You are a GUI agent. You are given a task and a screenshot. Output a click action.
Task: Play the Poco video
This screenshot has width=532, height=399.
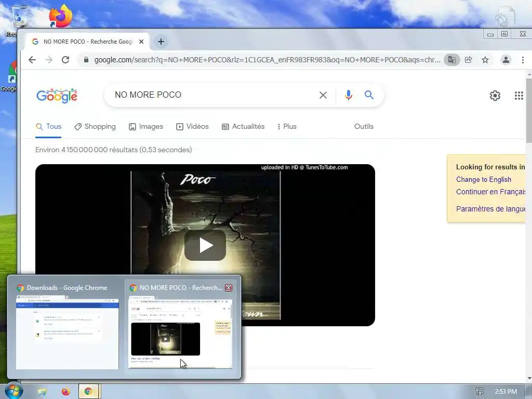coord(205,245)
